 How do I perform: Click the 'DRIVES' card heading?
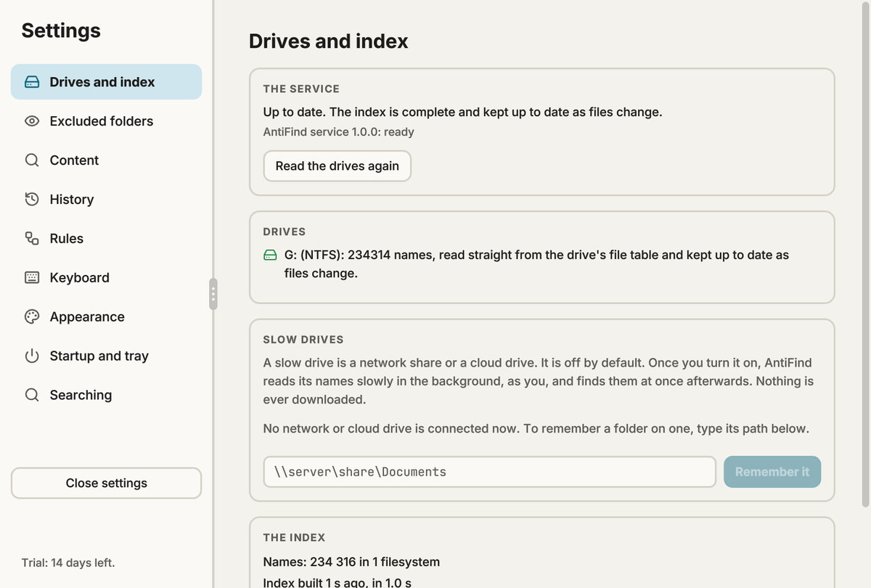(285, 232)
